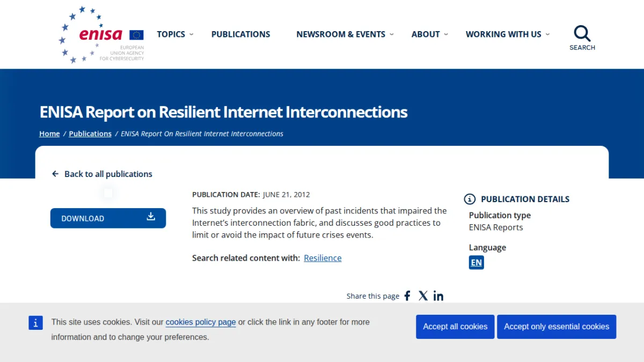The image size is (644, 362).
Task: Open the Topics menu
Action: (171, 34)
